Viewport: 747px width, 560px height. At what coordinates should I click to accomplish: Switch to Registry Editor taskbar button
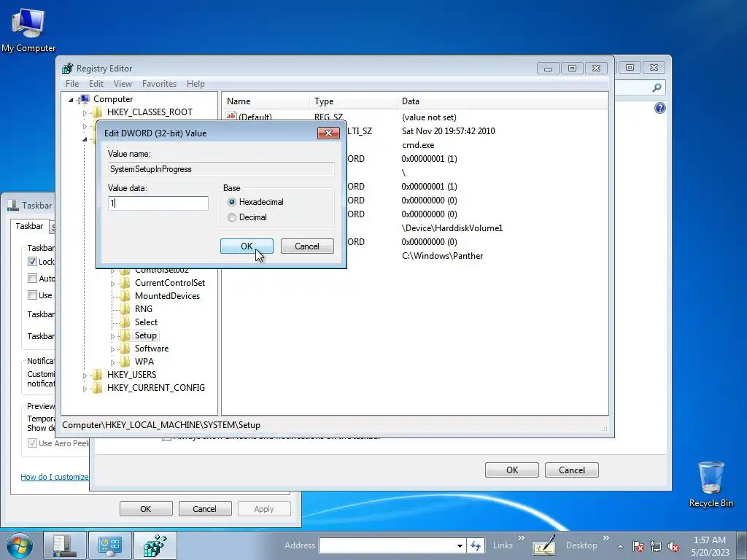(x=155, y=545)
